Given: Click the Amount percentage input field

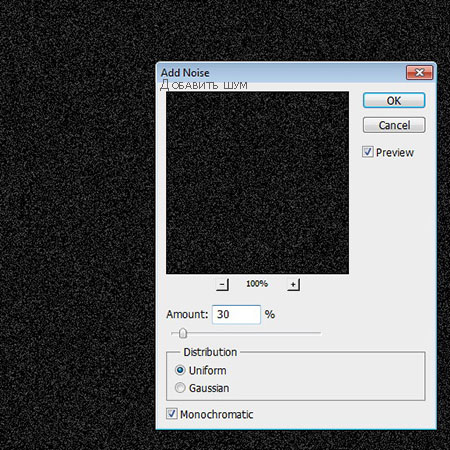Looking at the screenshot, I should tap(236, 314).
